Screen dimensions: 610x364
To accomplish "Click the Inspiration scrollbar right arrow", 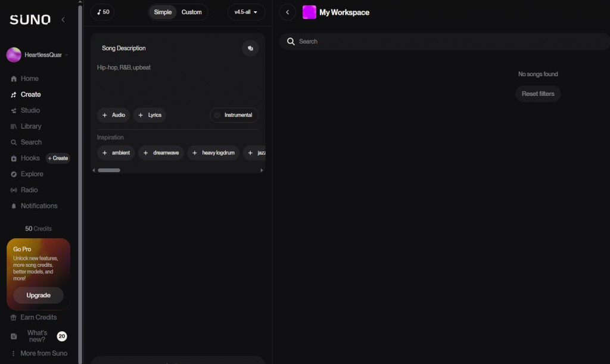I will pos(262,170).
